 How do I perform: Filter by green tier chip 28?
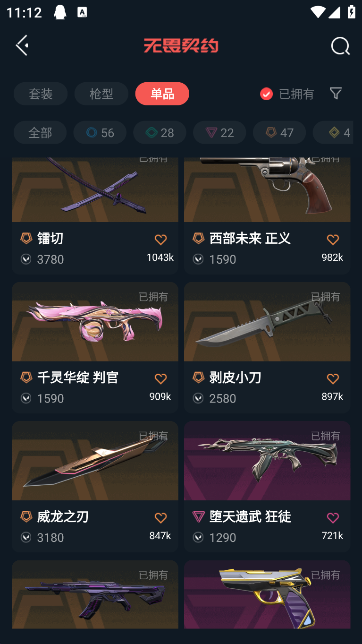tap(160, 132)
